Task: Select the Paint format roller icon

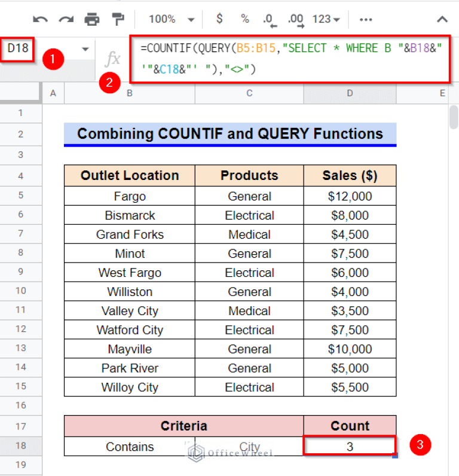Action: [118, 19]
